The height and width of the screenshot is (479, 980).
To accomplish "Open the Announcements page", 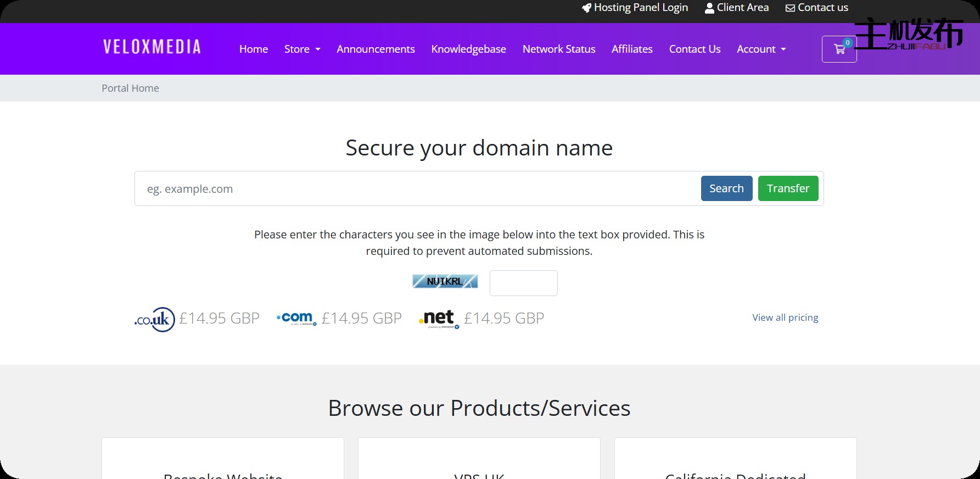I will (x=376, y=49).
